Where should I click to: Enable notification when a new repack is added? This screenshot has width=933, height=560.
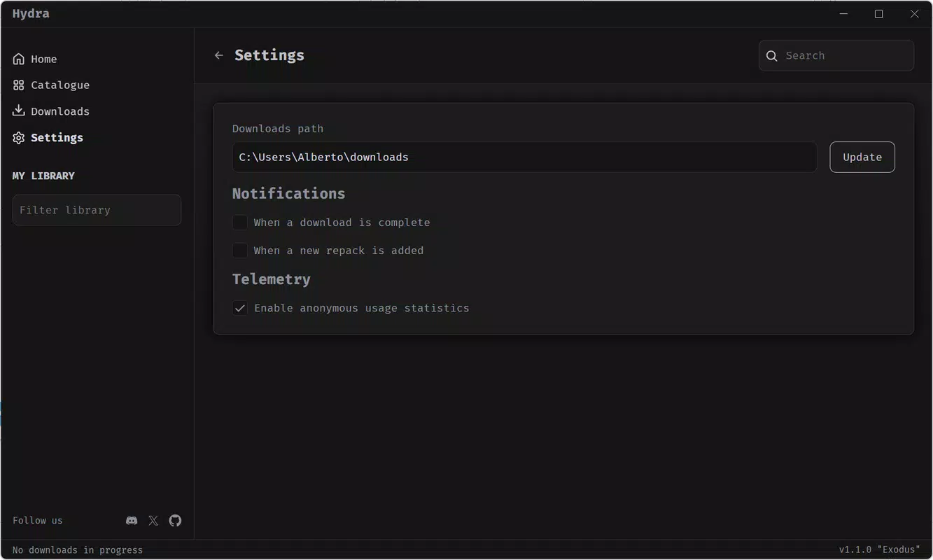point(240,251)
